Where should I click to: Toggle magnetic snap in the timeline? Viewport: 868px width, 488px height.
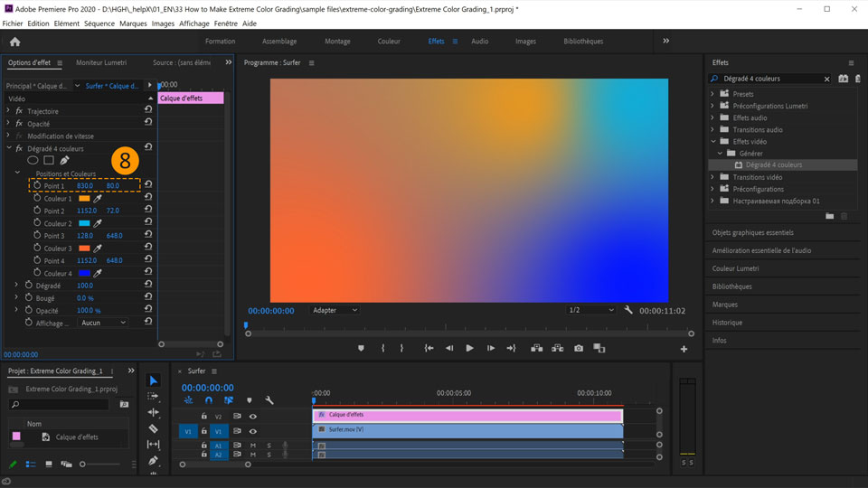pyautogui.click(x=209, y=400)
